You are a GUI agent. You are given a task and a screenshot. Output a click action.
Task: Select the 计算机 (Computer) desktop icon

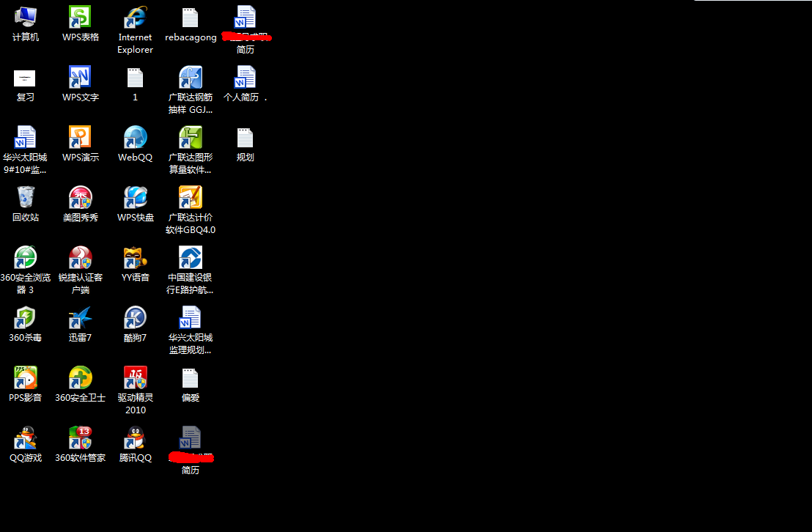click(26, 17)
